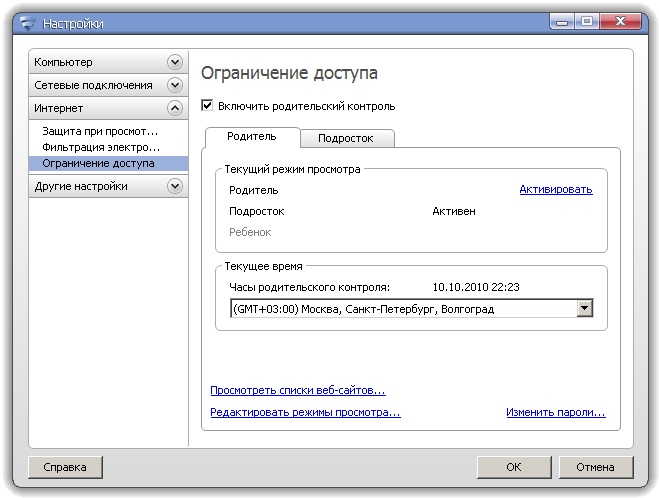Collapse the Интернет section chevron
Image resolution: width=659 pixels, height=498 pixels.
point(175,108)
